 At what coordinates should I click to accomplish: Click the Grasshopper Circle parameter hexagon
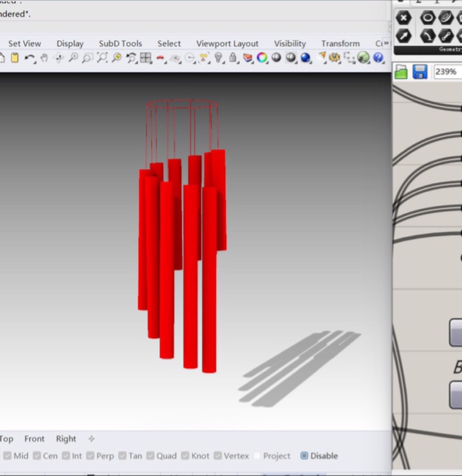[x=428, y=18]
